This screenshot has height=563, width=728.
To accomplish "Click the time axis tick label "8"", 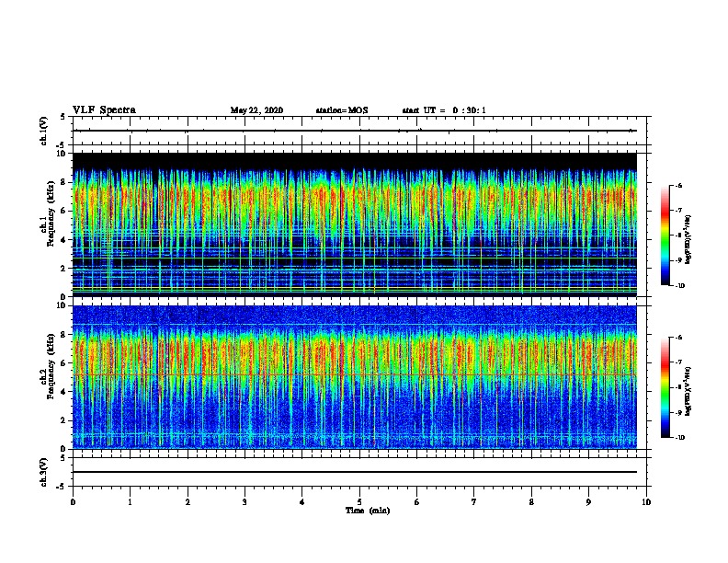I will (x=531, y=502).
